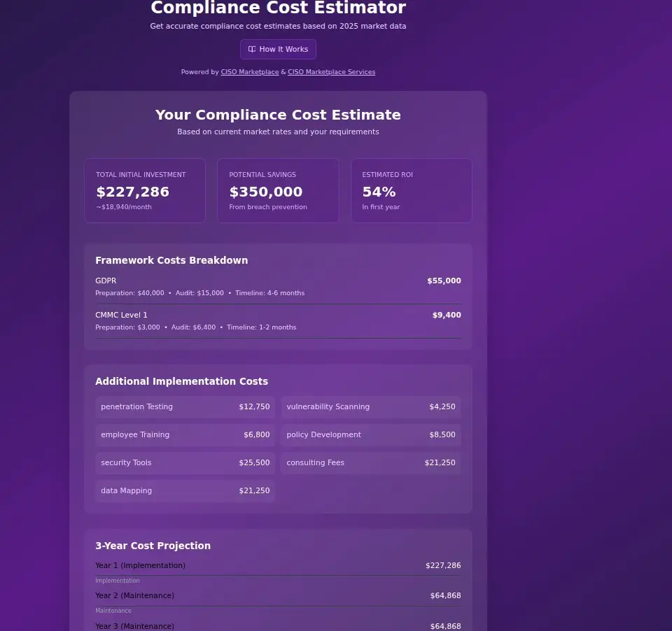Select the data Mapping cost item
The image size is (672, 631).
coord(185,491)
